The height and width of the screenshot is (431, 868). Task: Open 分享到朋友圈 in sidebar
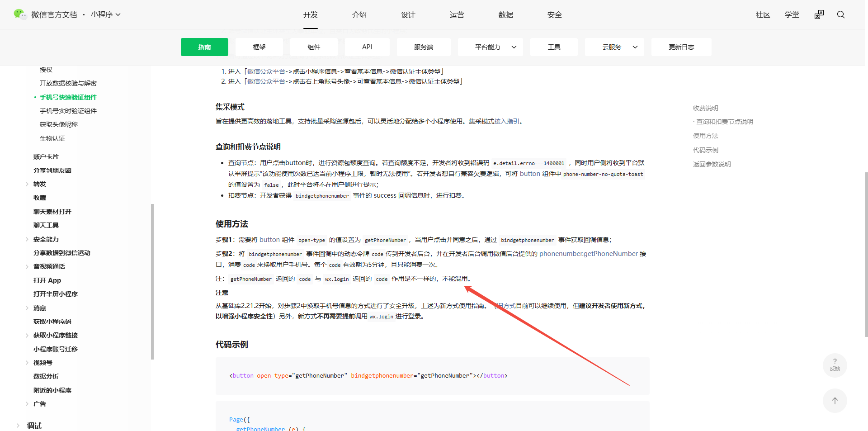[x=52, y=171]
